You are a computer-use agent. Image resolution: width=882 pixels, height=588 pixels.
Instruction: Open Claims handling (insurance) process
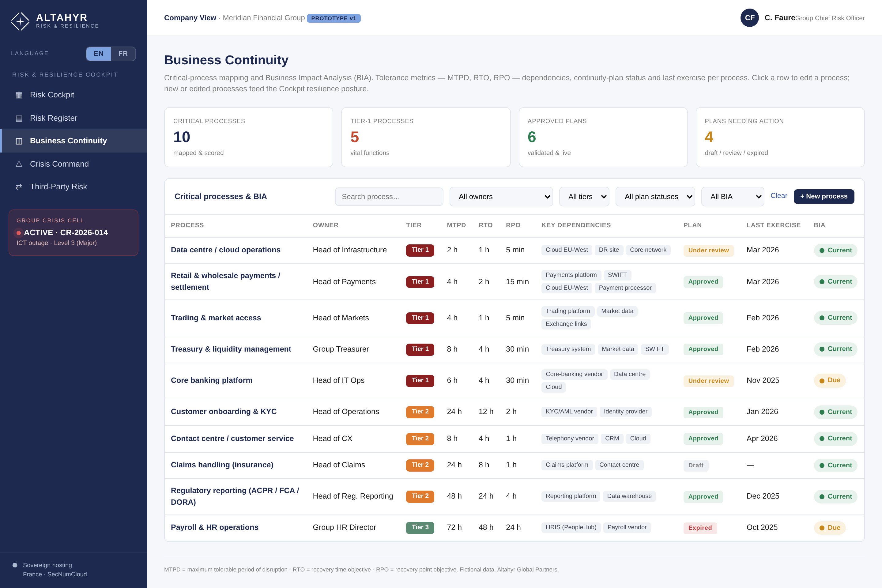pos(514,465)
